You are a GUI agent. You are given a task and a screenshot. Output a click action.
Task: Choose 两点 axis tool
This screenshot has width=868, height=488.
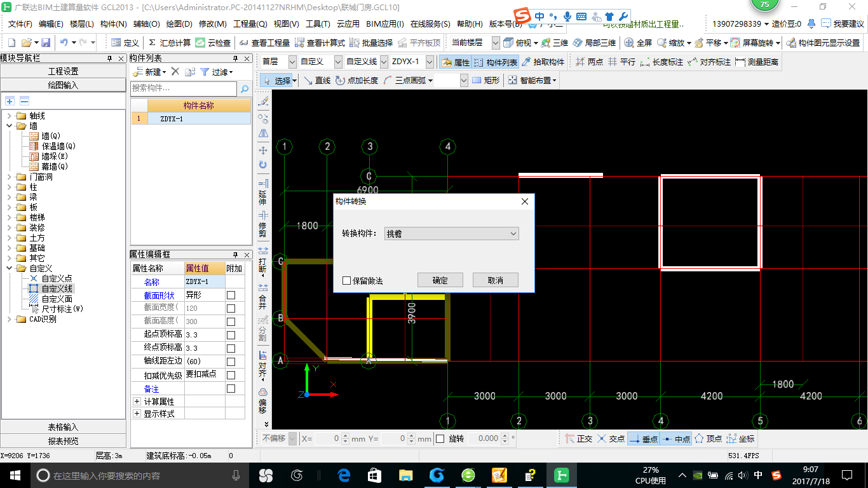coord(589,62)
